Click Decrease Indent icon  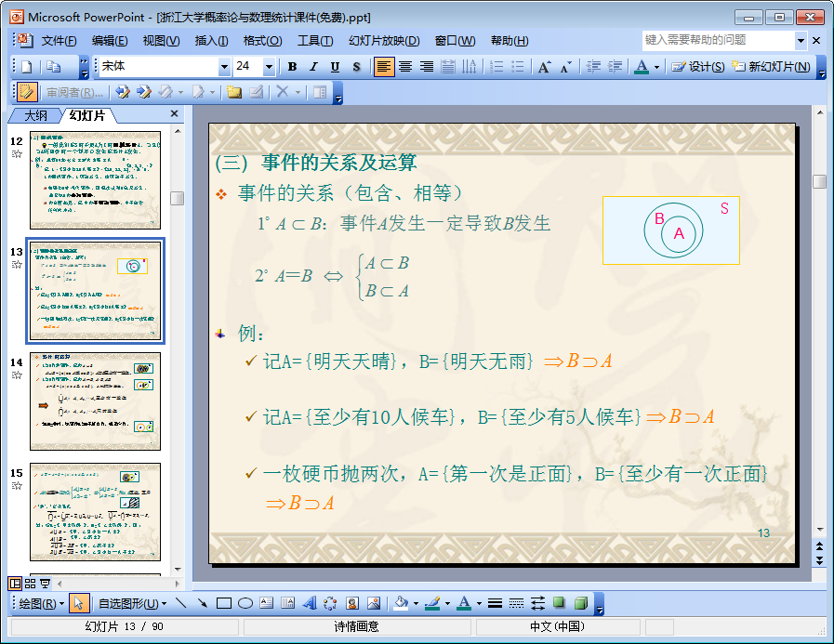[x=593, y=67]
